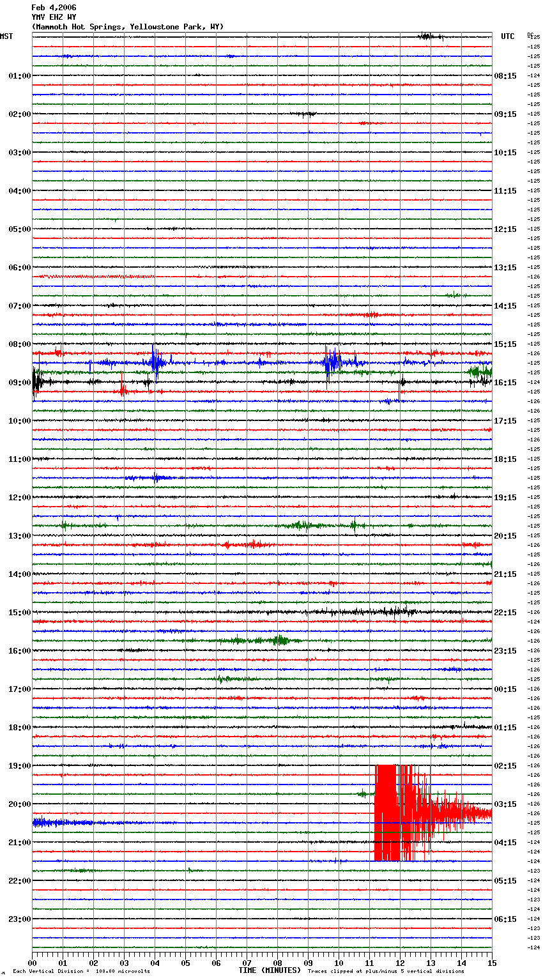Click the "11:00" MST hour label
Screen dimensions: 543x980
click(19, 459)
